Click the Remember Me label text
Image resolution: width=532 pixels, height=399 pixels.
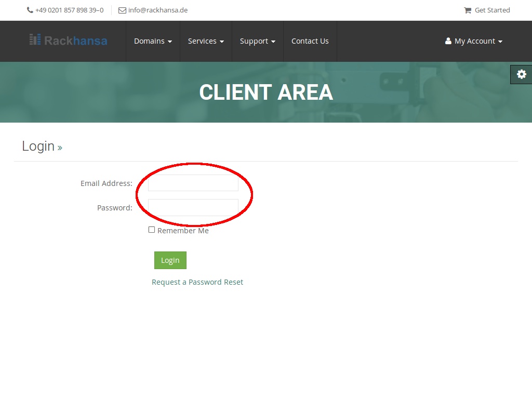pyautogui.click(x=183, y=230)
